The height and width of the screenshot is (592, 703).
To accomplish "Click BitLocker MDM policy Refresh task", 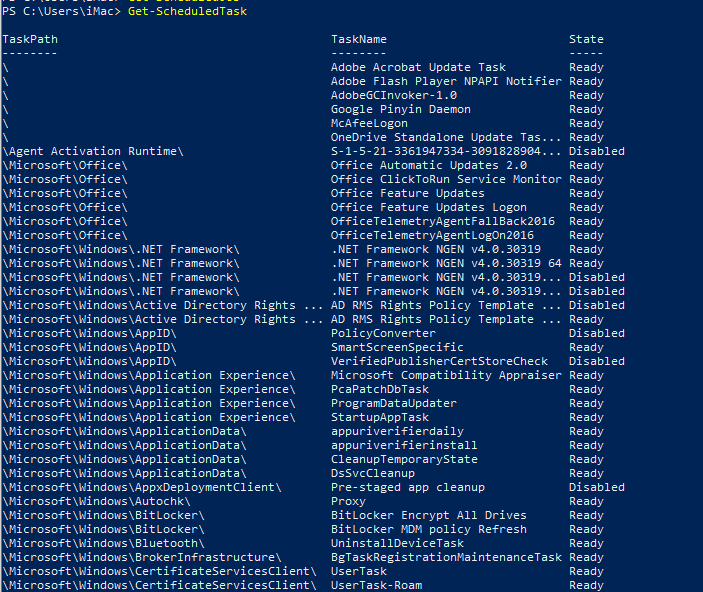I will pyautogui.click(x=429, y=529).
